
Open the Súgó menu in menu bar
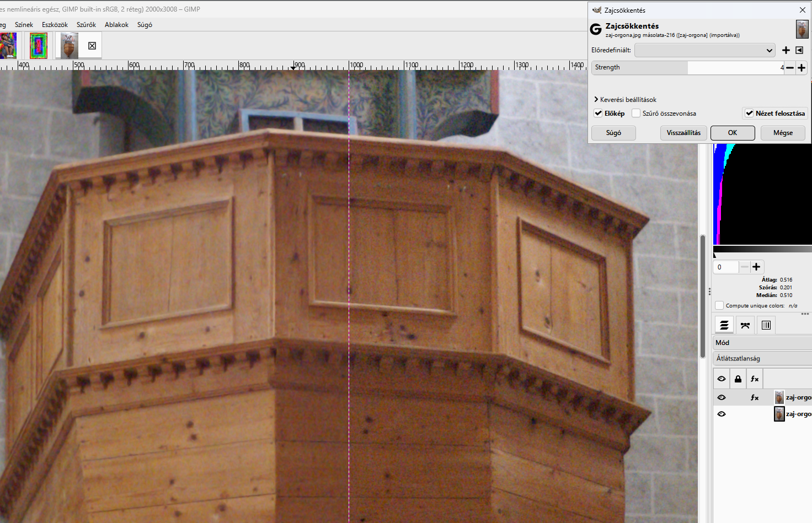[x=145, y=25]
